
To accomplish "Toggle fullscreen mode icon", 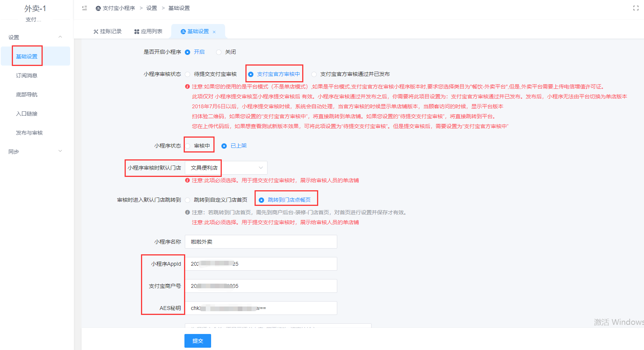I will point(636,8).
